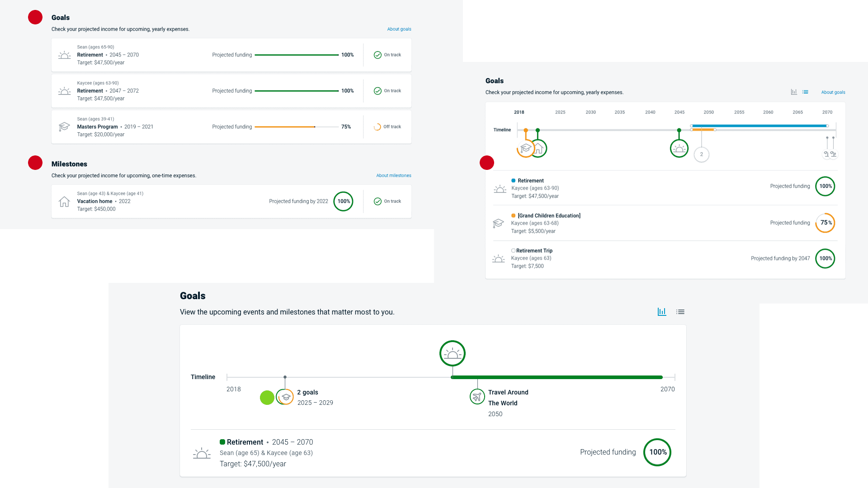Viewport: 868px width, 488px height.
Task: Click the blue retirement range bar on timeline
Action: pyautogui.click(x=759, y=126)
